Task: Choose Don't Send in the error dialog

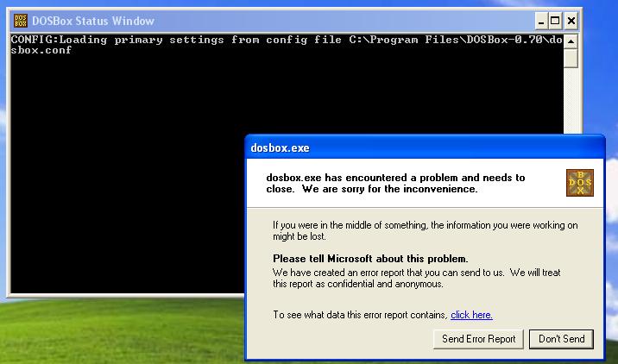Action: [x=561, y=339]
